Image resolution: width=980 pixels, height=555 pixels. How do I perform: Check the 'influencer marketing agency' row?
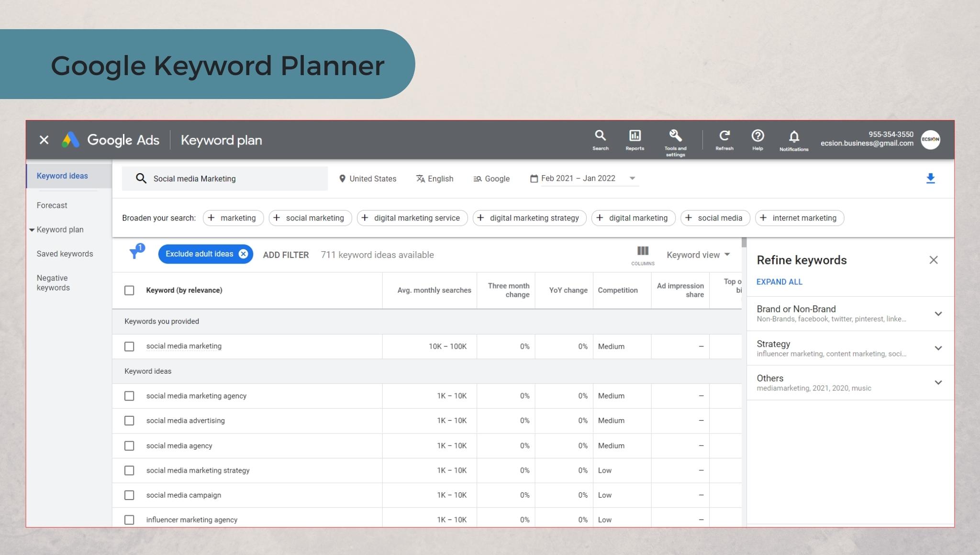(129, 520)
